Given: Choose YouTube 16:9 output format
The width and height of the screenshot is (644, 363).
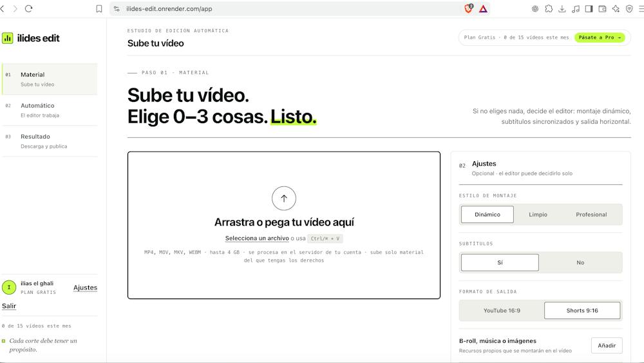Looking at the screenshot, I should coord(502,310).
